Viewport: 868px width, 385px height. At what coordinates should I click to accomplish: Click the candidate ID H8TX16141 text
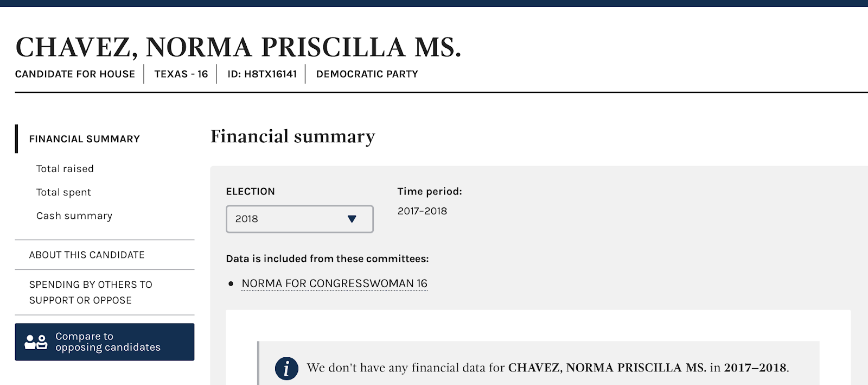(x=262, y=74)
